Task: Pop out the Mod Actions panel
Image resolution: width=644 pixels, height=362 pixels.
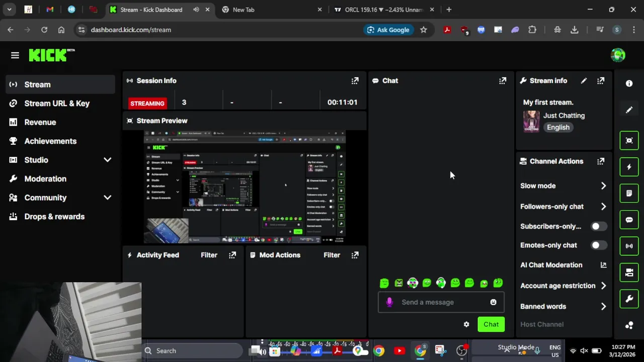Action: [x=355, y=255]
